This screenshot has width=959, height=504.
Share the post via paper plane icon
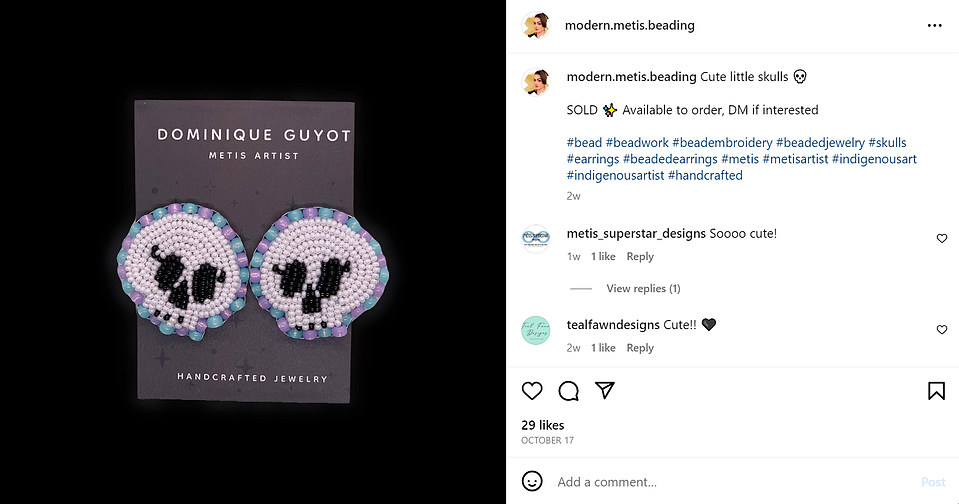coord(605,390)
